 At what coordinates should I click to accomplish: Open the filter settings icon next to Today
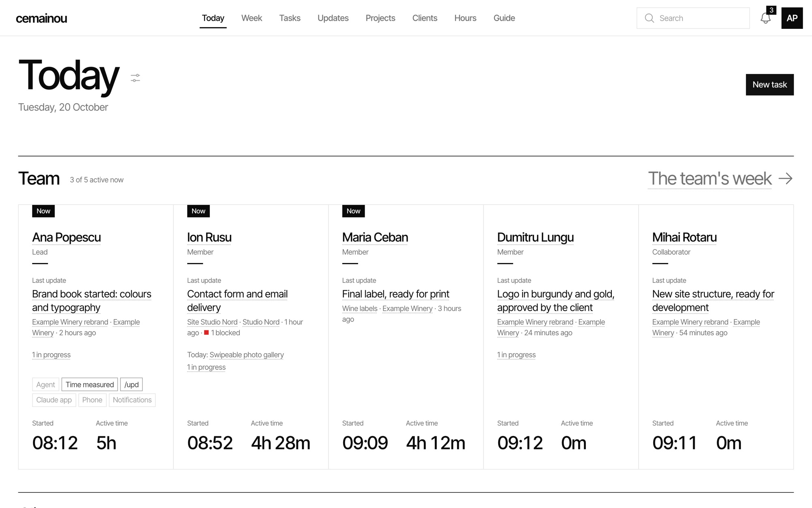(135, 78)
